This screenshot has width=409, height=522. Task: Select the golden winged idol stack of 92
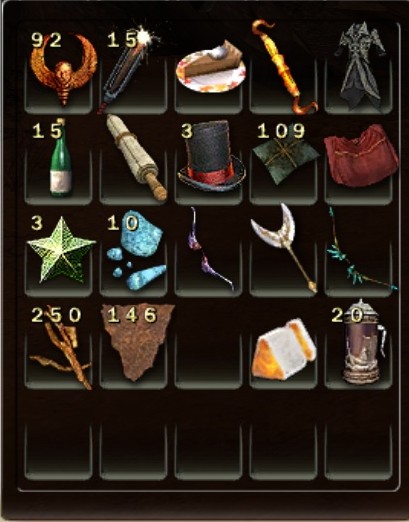pos(62,71)
